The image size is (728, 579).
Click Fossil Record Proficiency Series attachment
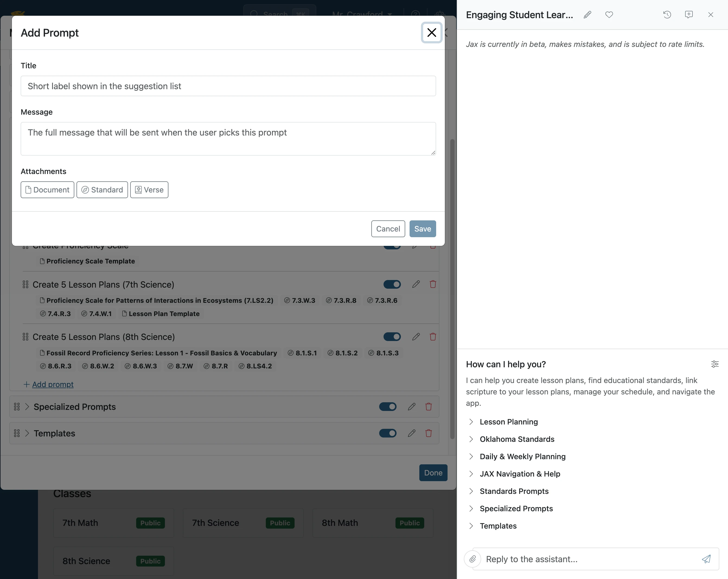click(x=158, y=353)
